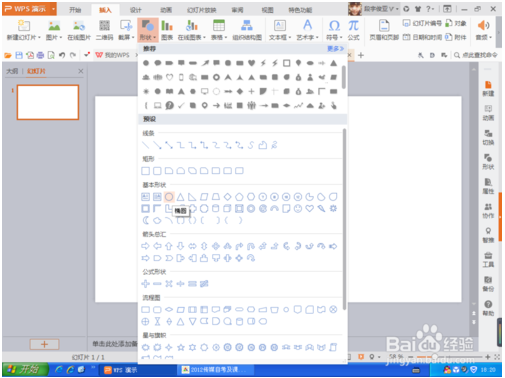The image size is (505, 378).
Task: Click 更多 link in shapes panel
Action: (335, 49)
